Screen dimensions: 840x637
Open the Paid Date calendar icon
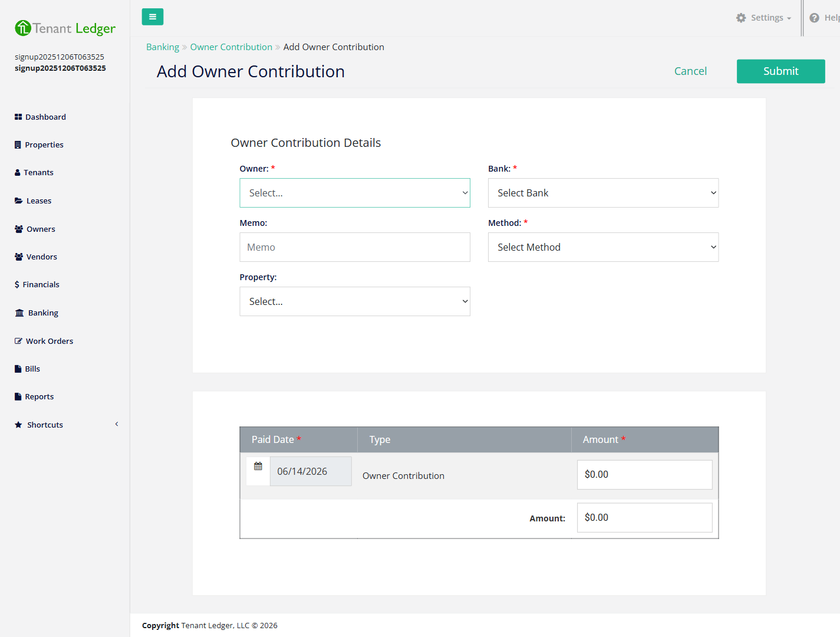point(258,466)
